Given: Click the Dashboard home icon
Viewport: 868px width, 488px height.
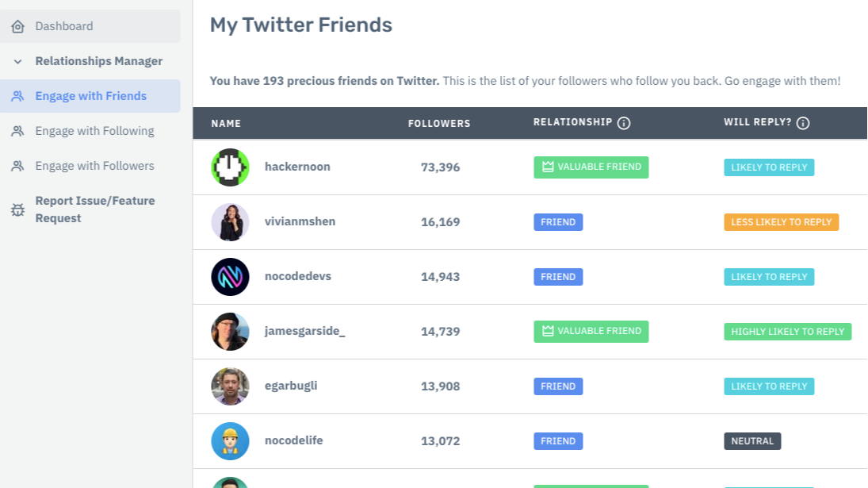Looking at the screenshot, I should click(x=17, y=26).
